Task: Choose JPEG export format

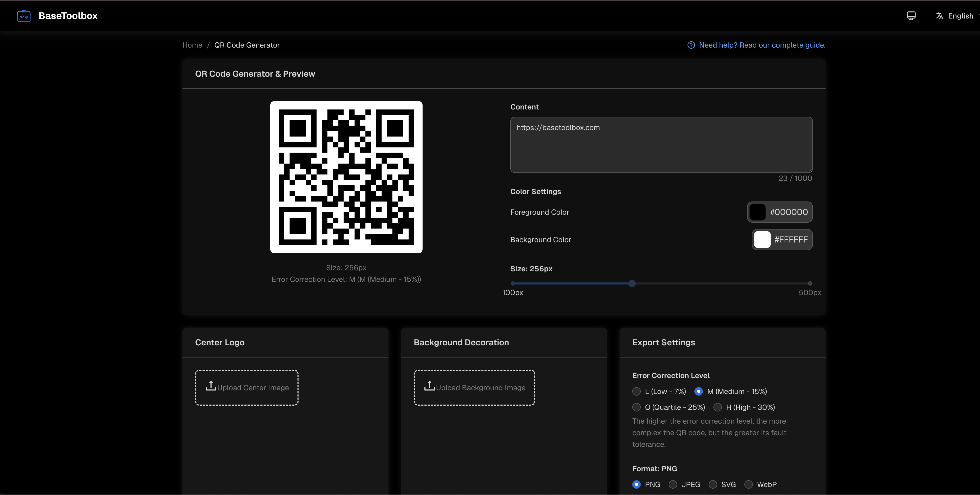Action: click(x=673, y=484)
